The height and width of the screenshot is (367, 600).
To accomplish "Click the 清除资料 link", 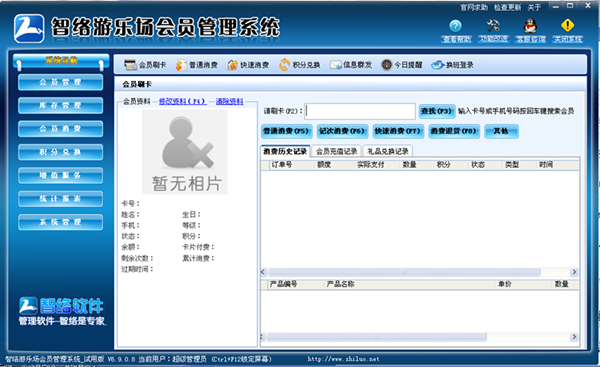I will point(230,101).
